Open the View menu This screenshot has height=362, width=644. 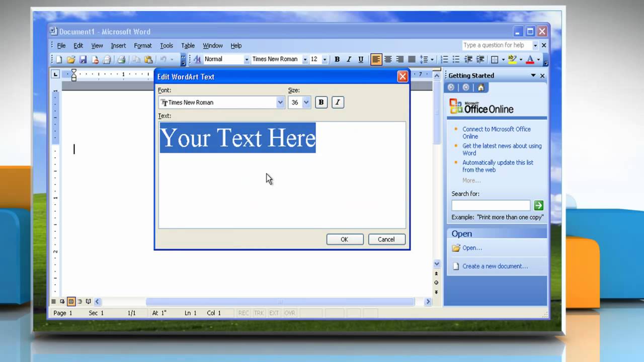pyautogui.click(x=97, y=45)
